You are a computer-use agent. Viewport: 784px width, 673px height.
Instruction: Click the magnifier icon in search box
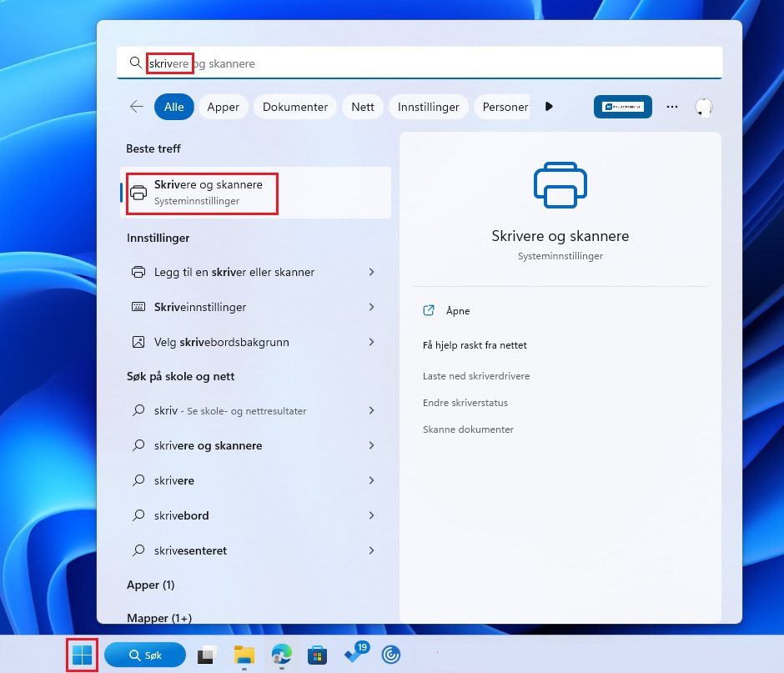(x=135, y=63)
